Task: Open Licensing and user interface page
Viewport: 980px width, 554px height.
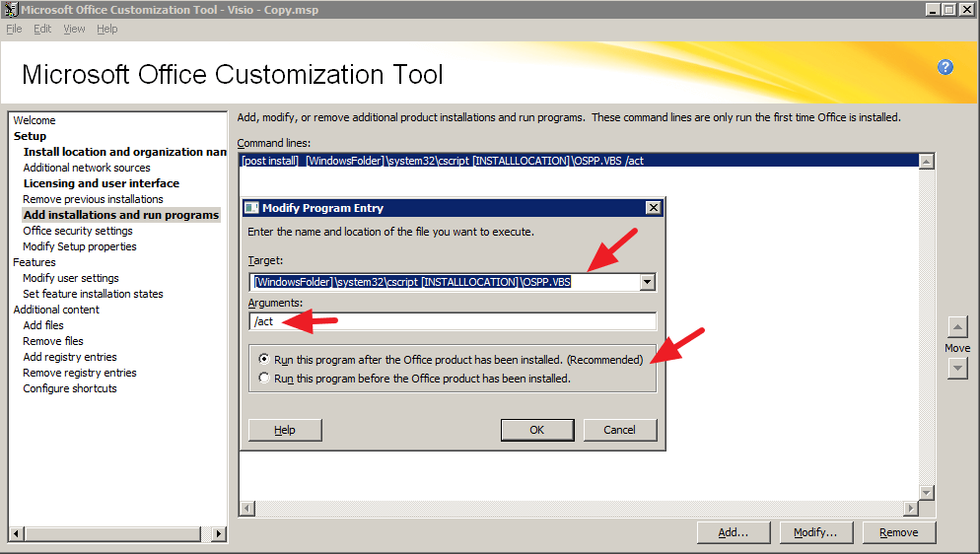Action: (102, 183)
